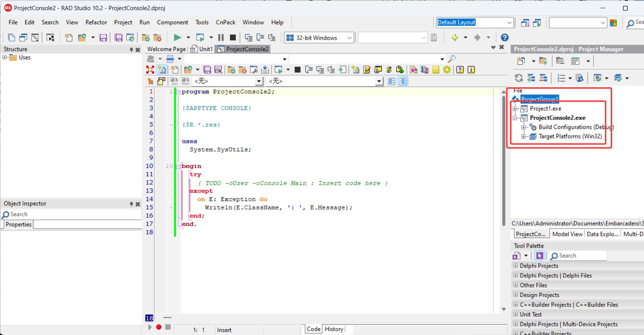Click the Trace Into debug icon in main toolbar
The height and width of the screenshot is (335, 644).
(x=249, y=37)
